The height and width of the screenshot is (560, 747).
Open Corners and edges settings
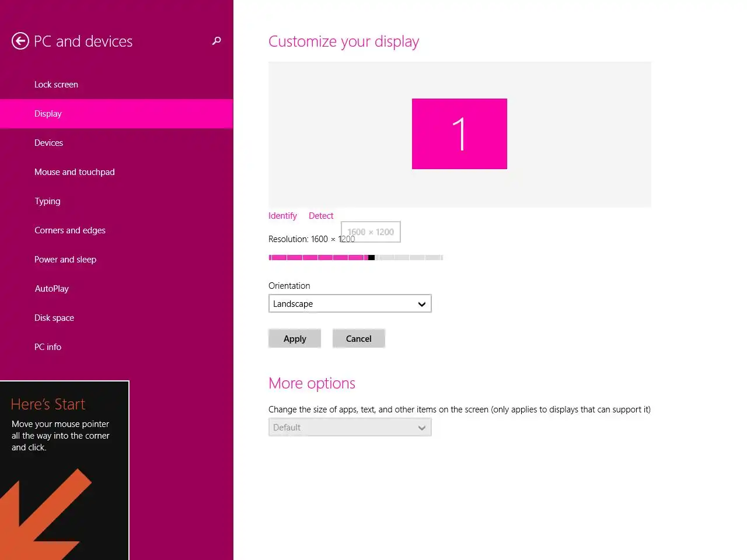[x=117, y=230]
